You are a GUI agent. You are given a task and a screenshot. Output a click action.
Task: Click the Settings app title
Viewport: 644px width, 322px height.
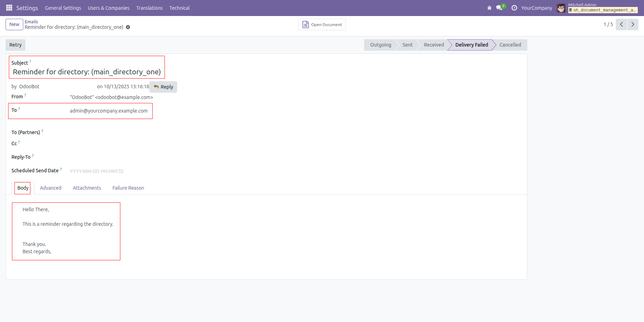tap(27, 8)
